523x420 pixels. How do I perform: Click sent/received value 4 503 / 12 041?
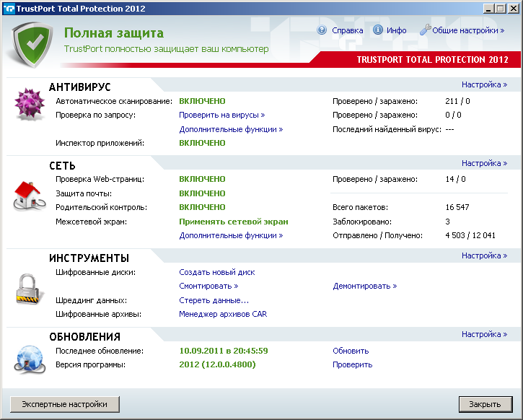[470, 235]
